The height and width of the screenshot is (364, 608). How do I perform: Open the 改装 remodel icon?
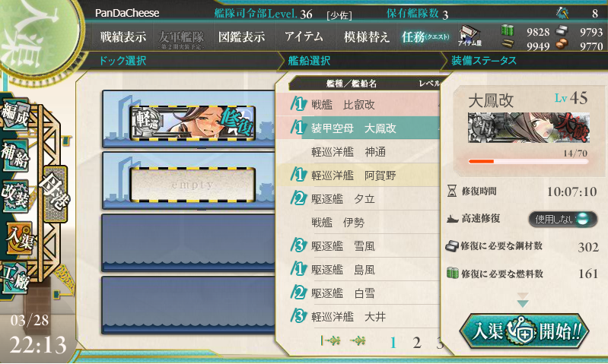(15, 197)
